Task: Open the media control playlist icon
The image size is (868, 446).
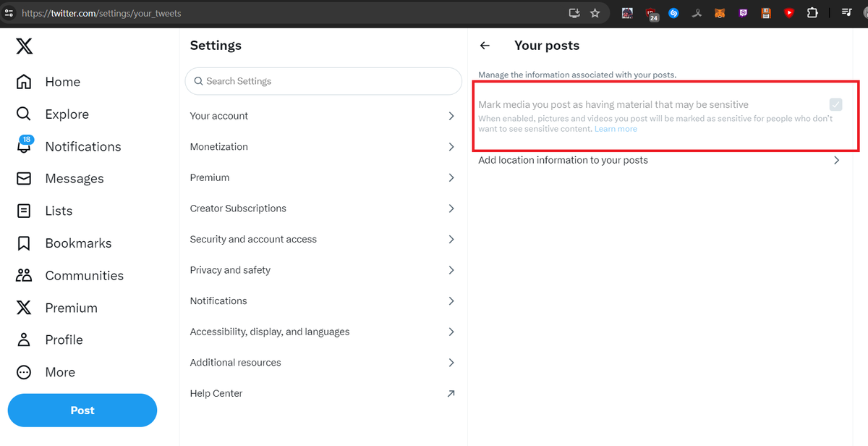Action: 846,13
